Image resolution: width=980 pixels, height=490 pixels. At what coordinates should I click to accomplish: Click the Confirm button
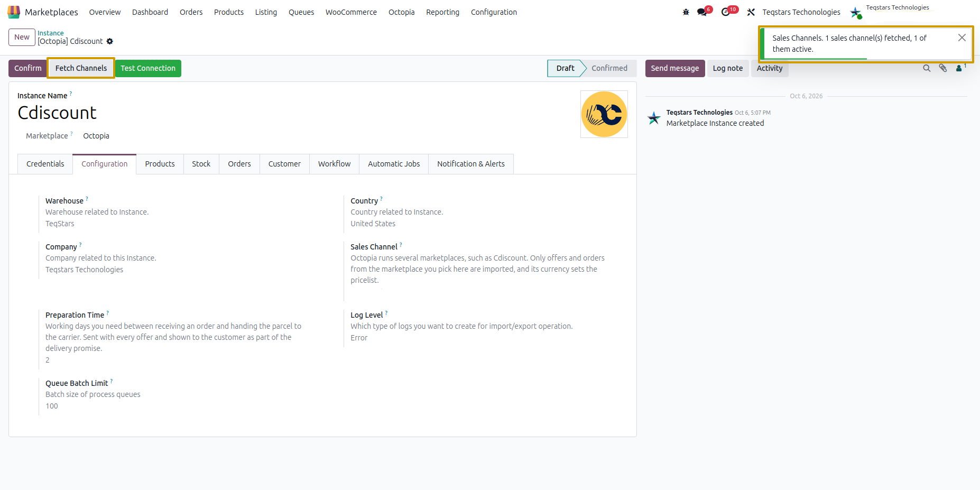pyautogui.click(x=27, y=68)
